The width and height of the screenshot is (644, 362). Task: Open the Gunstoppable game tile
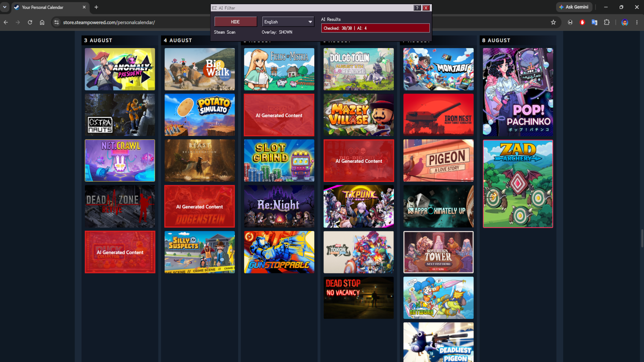coord(279,252)
